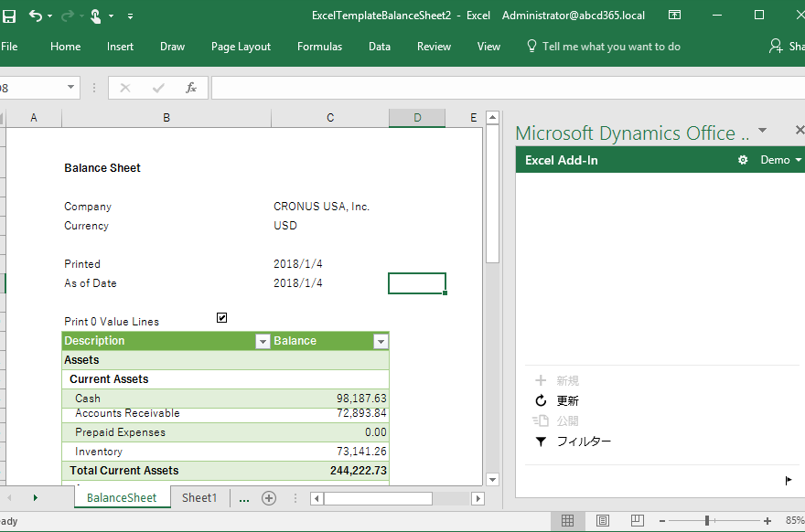Open the Data ribbon tab
805x532 pixels.
point(380,47)
